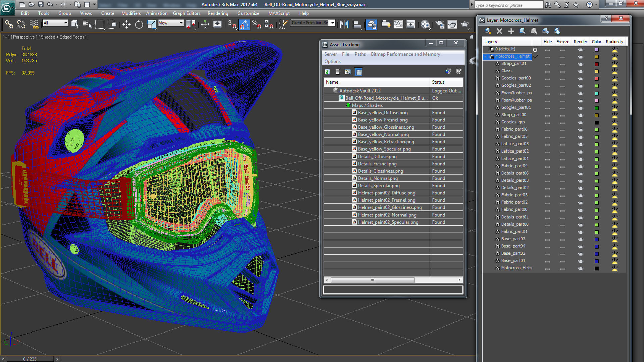Toggle the Window/Crossing selection mode
Image resolution: width=644 pixels, height=362 pixels.
(x=112, y=24)
